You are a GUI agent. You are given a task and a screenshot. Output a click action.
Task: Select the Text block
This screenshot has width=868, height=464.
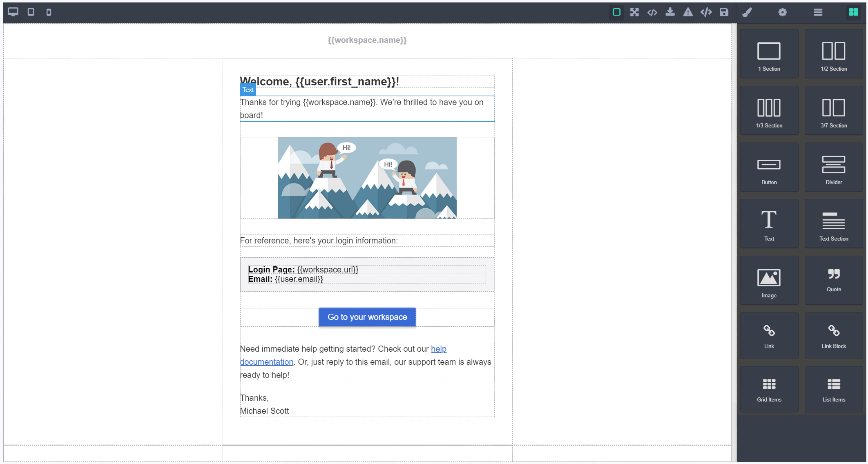pos(769,224)
